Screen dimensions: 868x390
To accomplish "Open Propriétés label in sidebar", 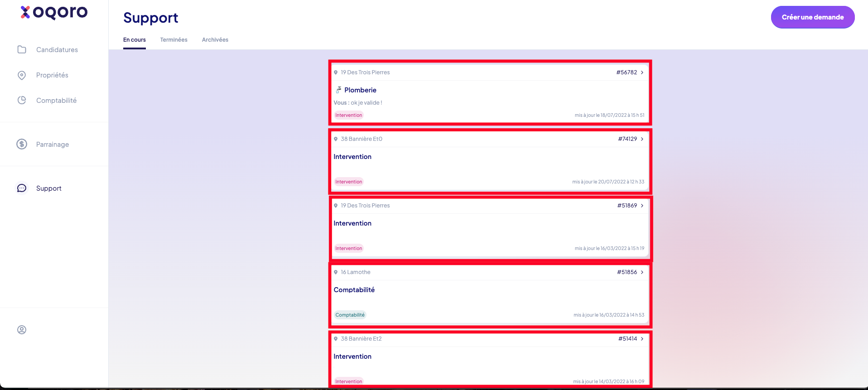I will [52, 75].
